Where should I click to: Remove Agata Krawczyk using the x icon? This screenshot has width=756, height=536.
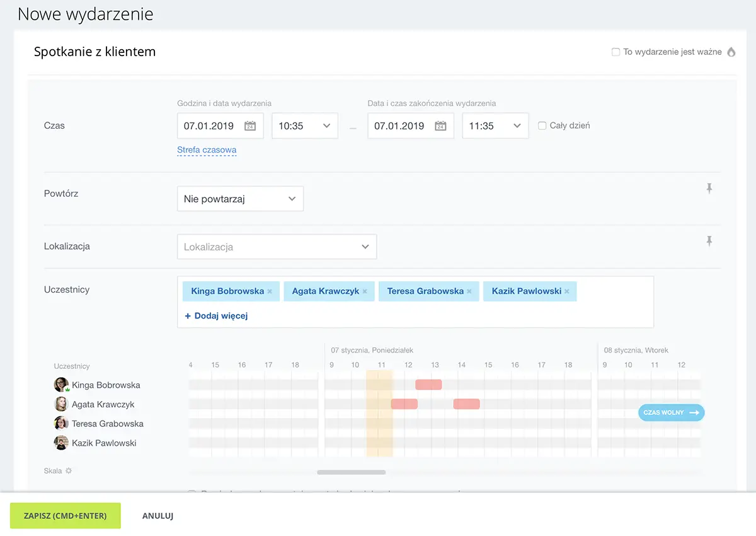click(365, 291)
